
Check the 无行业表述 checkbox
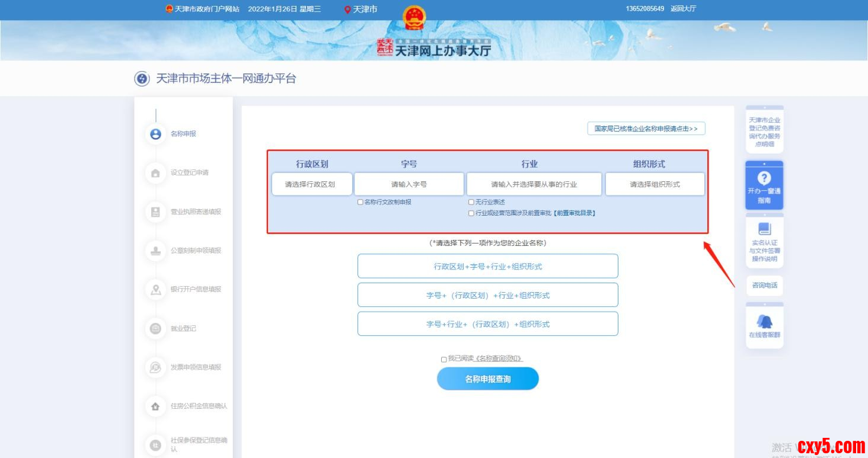(x=471, y=202)
